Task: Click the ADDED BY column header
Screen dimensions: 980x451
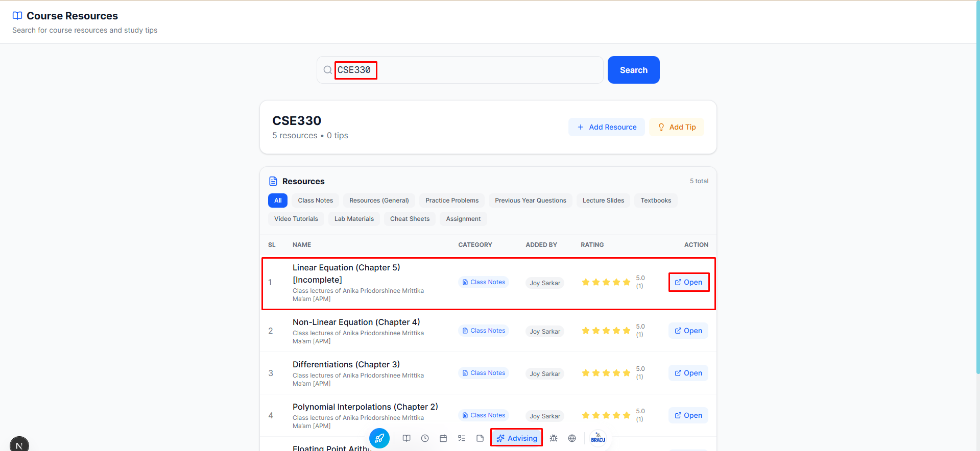Action: point(541,245)
